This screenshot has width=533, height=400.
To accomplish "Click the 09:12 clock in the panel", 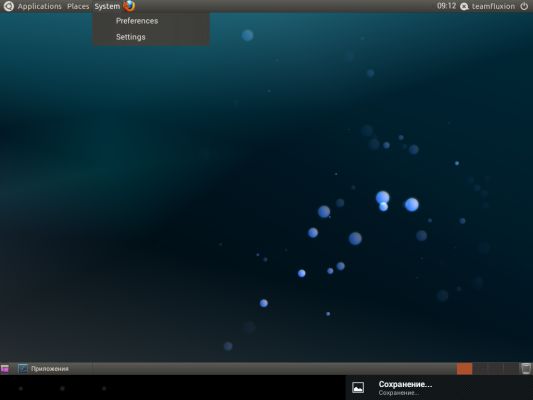I will [446, 6].
